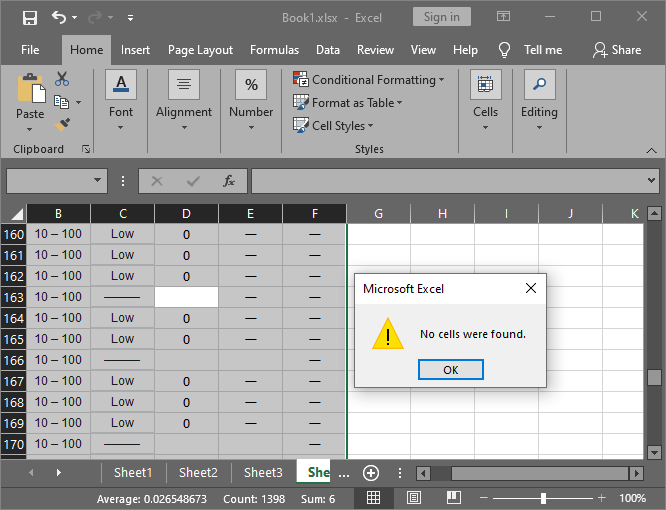The image size is (666, 510).
Task: Click the empty white cell D163
Action: pos(186,297)
